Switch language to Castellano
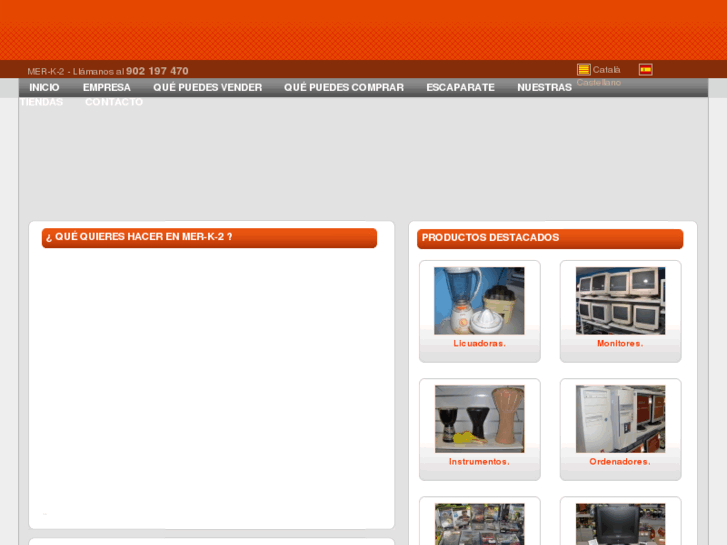727x545 pixels. click(x=599, y=83)
